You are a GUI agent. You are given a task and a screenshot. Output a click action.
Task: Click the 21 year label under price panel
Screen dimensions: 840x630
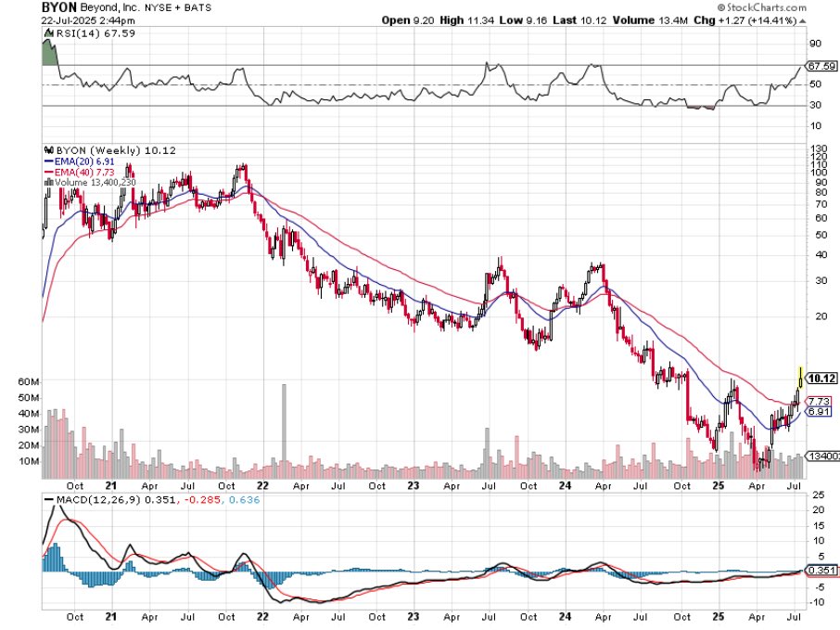(110, 486)
